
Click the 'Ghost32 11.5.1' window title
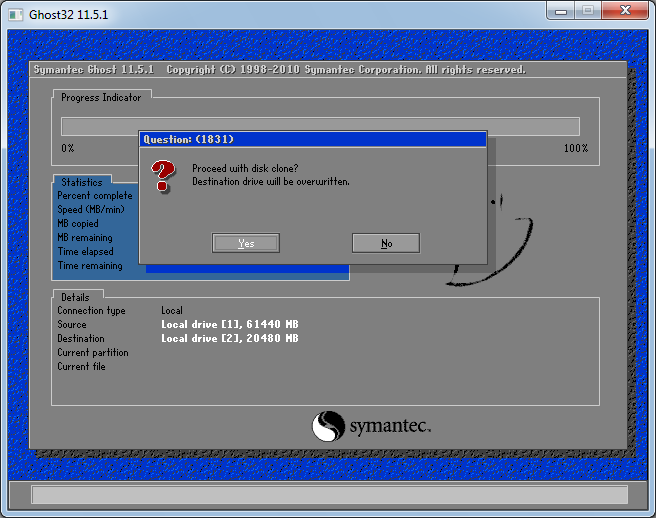(x=69, y=15)
